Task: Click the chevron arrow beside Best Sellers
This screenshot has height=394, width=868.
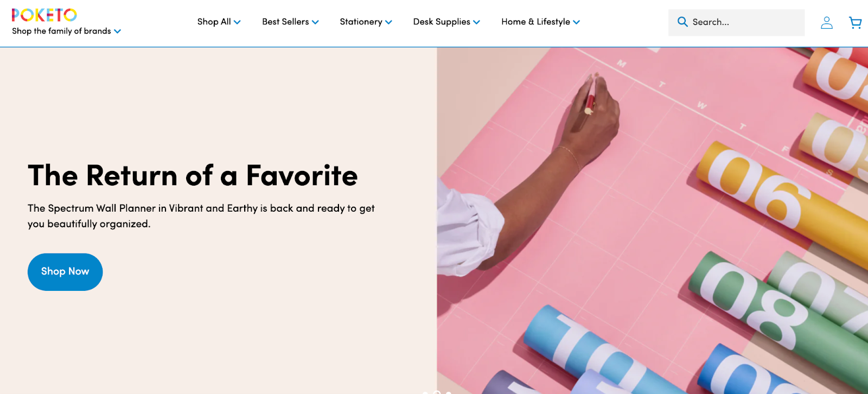Action: pyautogui.click(x=315, y=22)
